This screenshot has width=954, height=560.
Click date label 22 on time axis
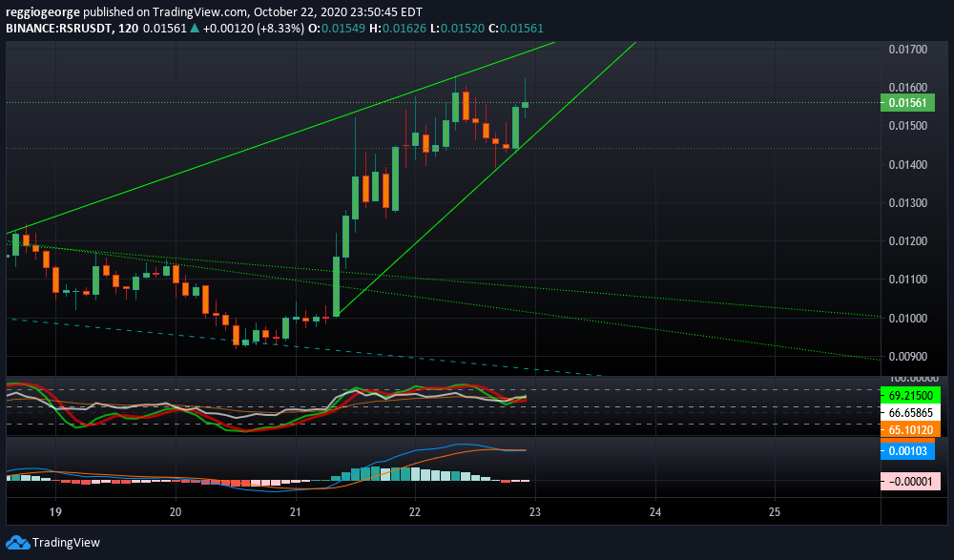416,511
